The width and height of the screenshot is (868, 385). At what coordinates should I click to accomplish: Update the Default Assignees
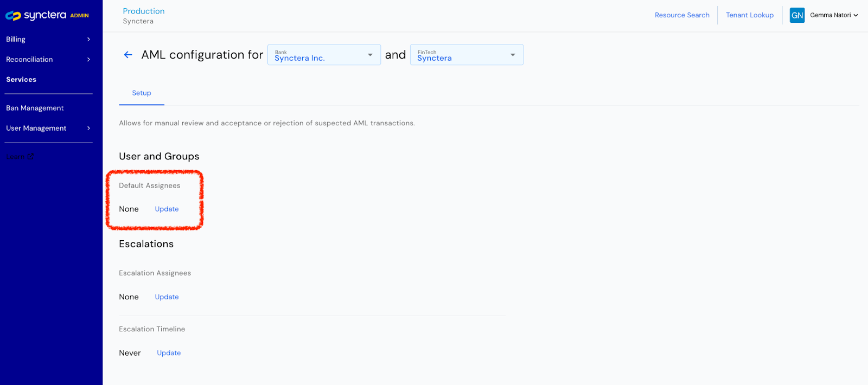click(x=167, y=209)
